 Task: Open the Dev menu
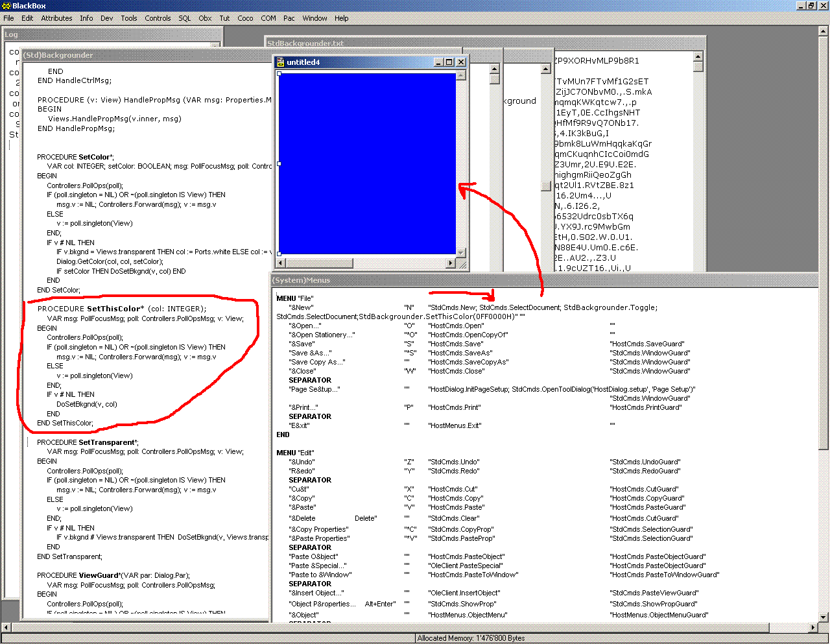[106, 18]
